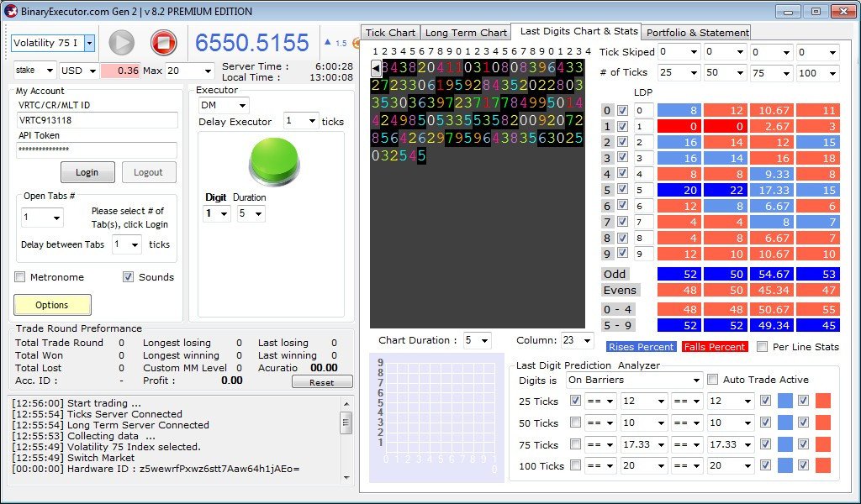Enable Per Line Stats checkbox
Viewport: 861px width, 504px height.
(x=762, y=347)
